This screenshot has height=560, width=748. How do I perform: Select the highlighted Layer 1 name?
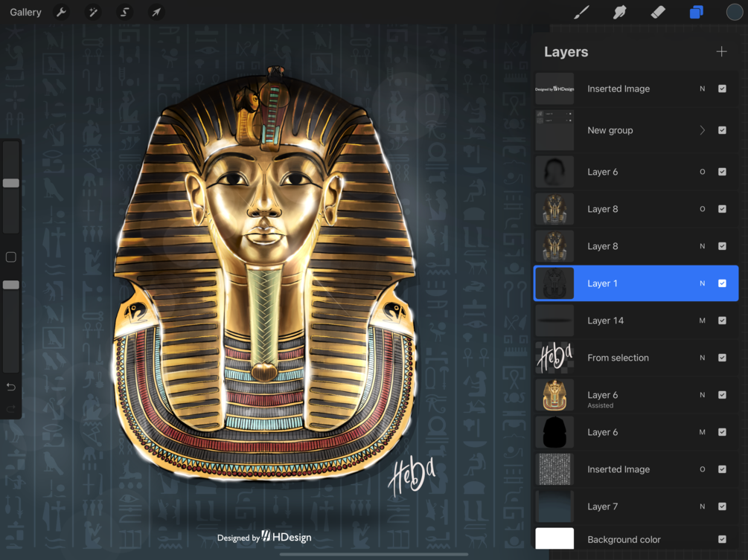pos(602,283)
